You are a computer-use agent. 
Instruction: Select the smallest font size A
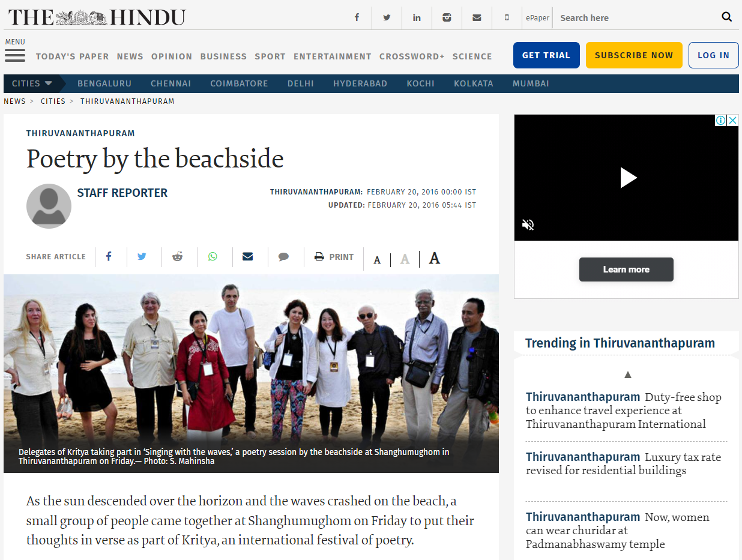click(377, 260)
